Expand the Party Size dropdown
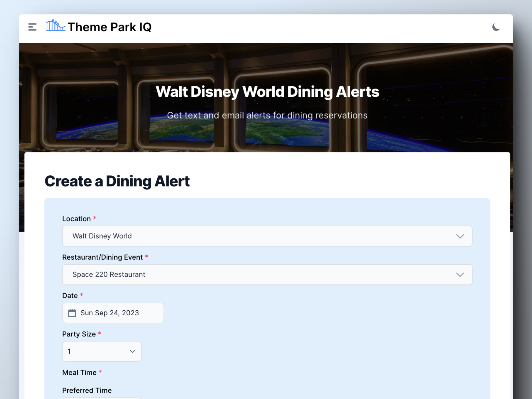Image resolution: width=532 pixels, height=399 pixels. (102, 351)
